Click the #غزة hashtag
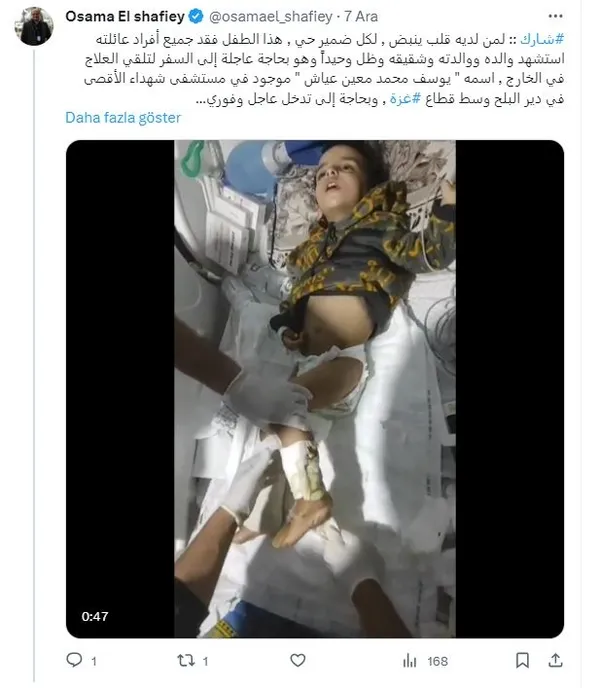Screen dimensions: 600x688 coord(405,98)
